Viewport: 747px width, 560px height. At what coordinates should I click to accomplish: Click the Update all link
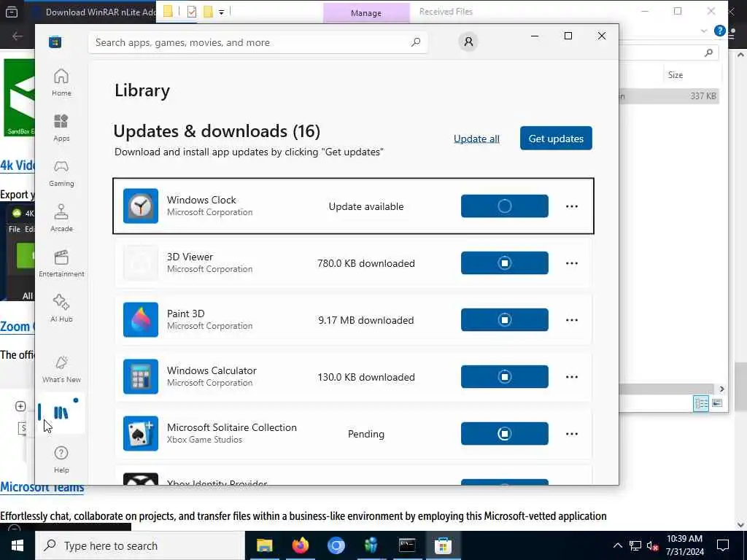(476, 139)
